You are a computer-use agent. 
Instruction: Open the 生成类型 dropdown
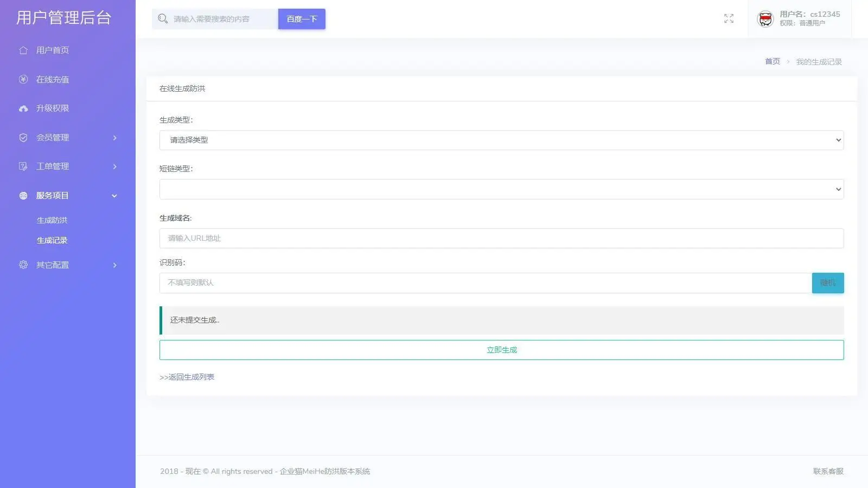tap(501, 140)
